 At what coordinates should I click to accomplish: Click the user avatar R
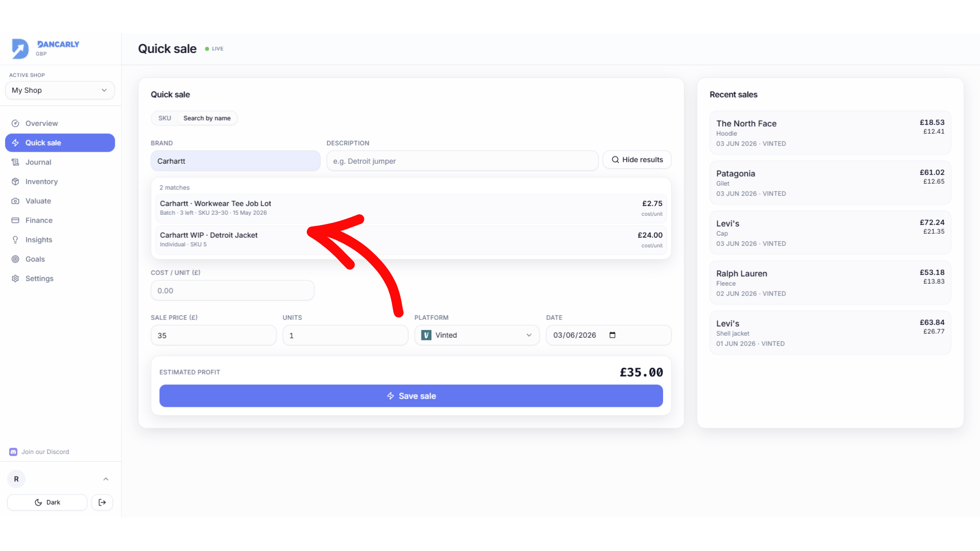click(x=16, y=479)
